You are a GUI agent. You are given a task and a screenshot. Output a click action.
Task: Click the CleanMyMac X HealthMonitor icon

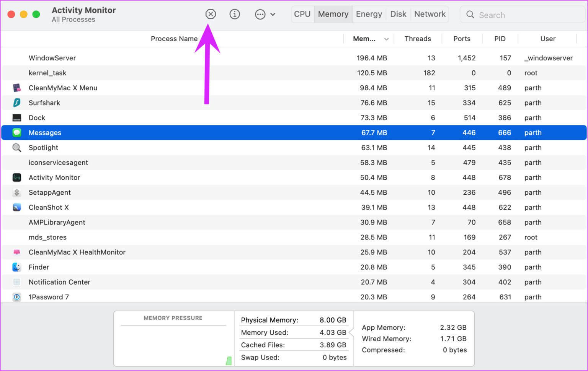(x=17, y=252)
